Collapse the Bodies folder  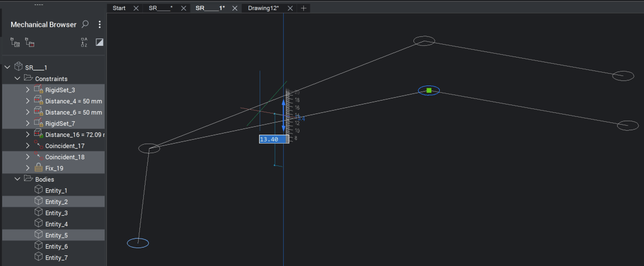point(17,179)
